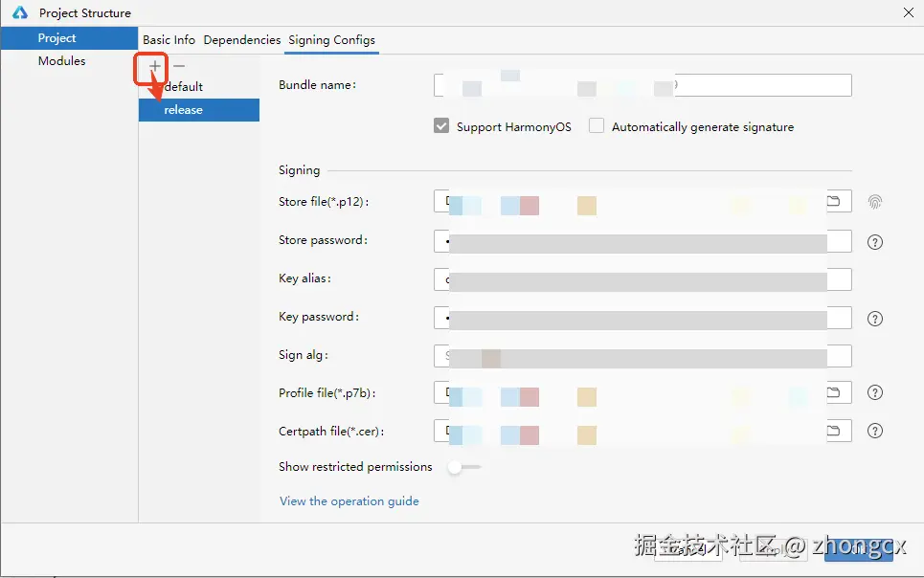Open the Dependencies tab
924x578 pixels.
pos(242,40)
